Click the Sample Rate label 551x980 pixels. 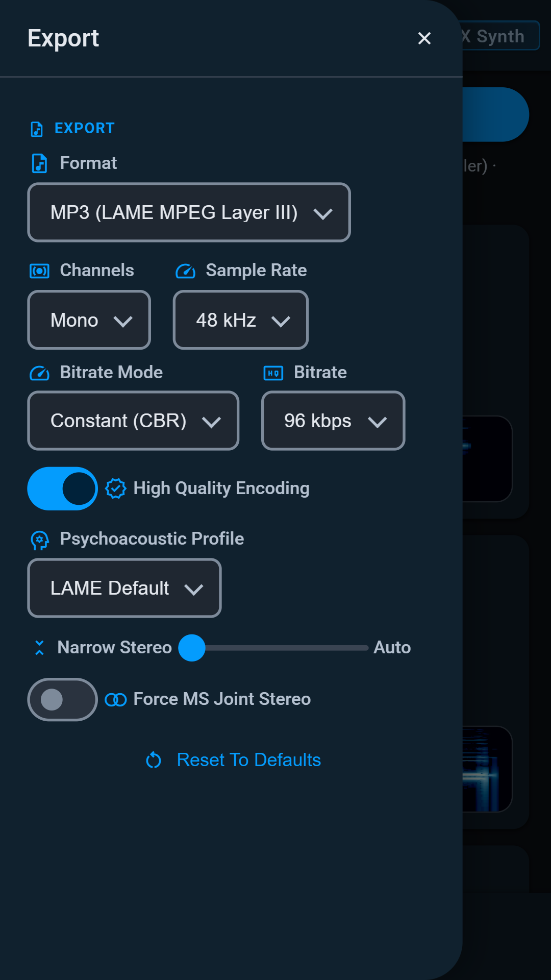(x=256, y=271)
